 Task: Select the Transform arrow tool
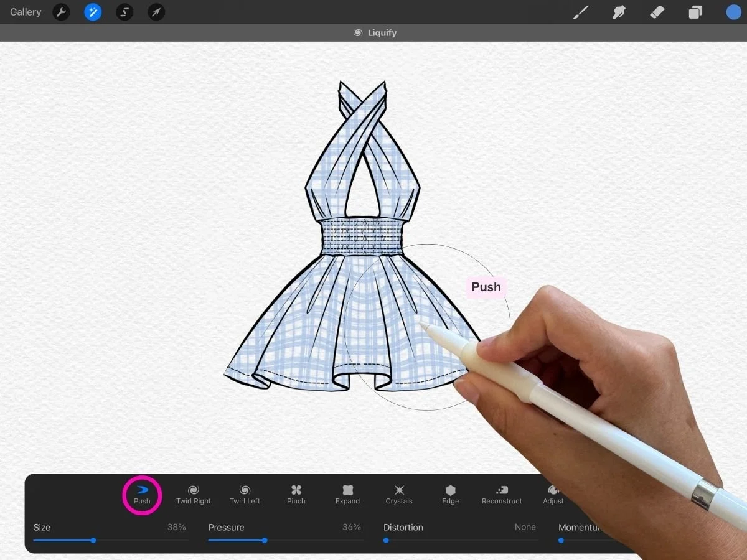(156, 12)
